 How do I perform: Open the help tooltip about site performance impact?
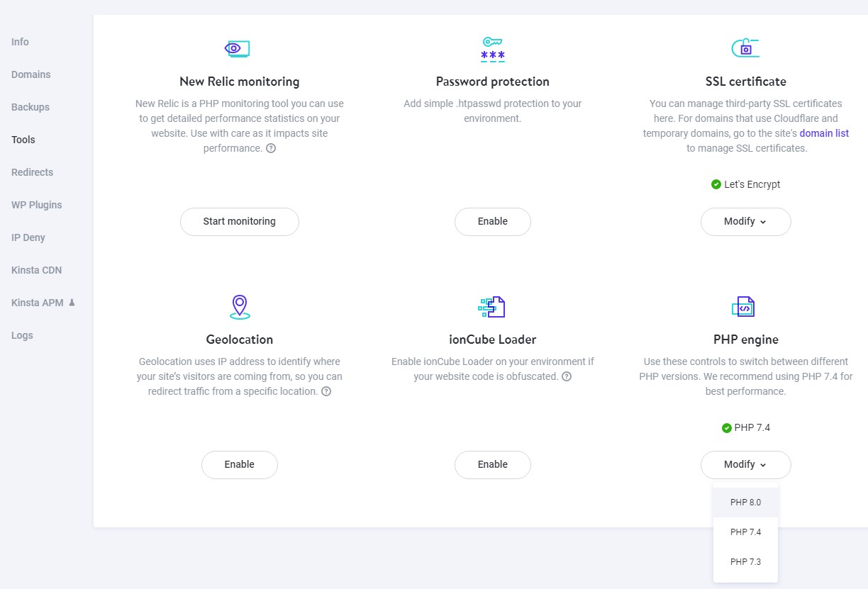pyautogui.click(x=270, y=148)
